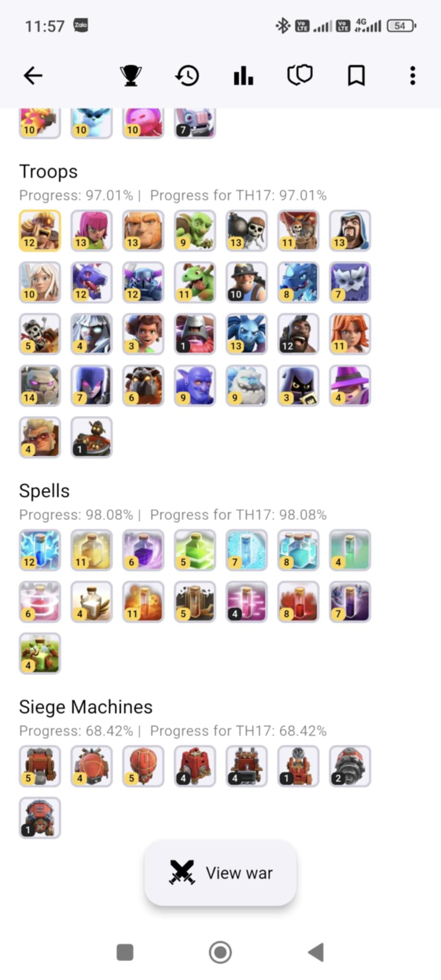Tap the back arrow icon

pos(33,76)
